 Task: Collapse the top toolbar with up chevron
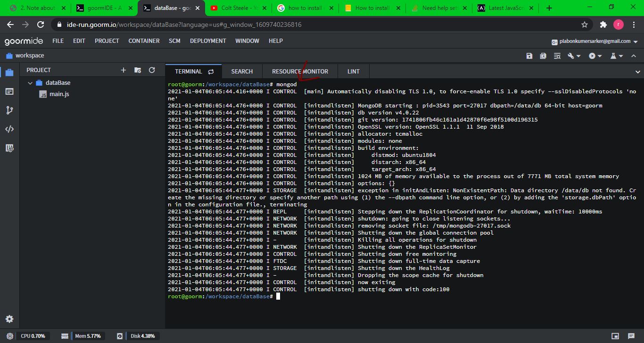pos(635,56)
